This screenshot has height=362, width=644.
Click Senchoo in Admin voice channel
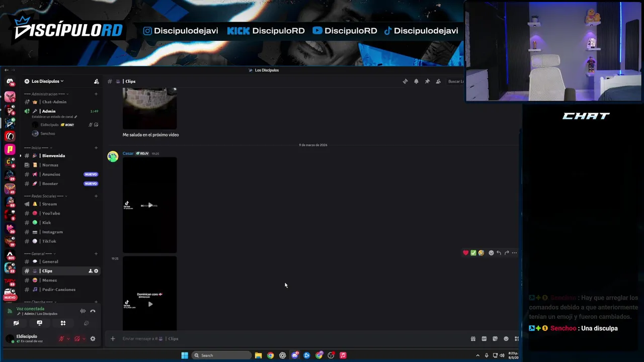pos(48,134)
